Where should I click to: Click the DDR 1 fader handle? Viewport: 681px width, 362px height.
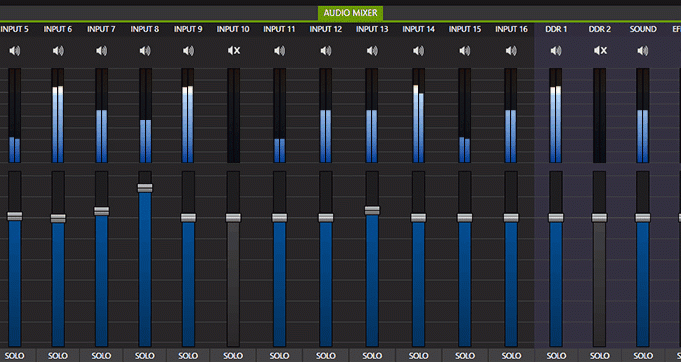[x=556, y=218]
